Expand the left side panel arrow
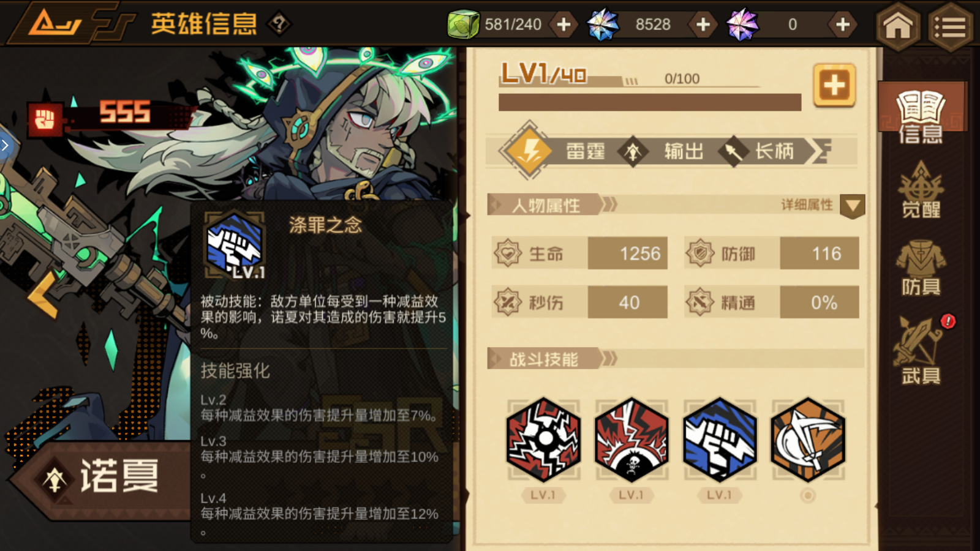The image size is (980, 551). point(6,146)
